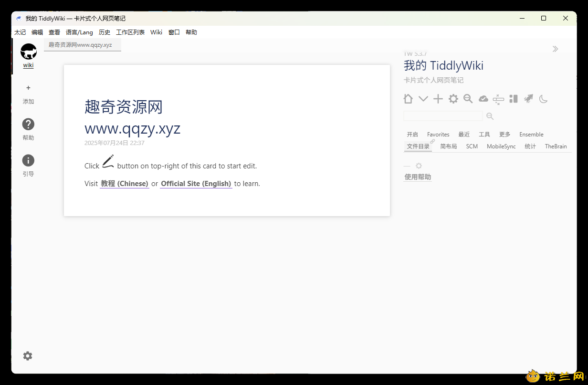Switch to the 简布局 sidebar tab
Screen dimensions: 588x385
tap(449, 146)
